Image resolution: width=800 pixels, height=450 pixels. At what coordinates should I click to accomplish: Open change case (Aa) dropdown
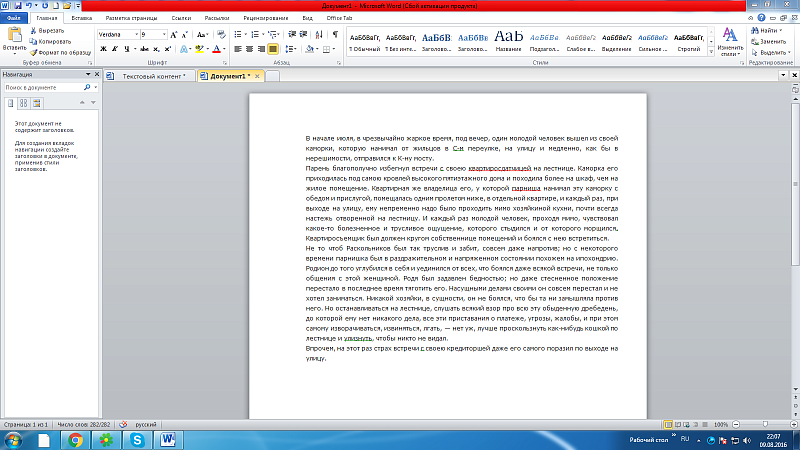coord(202,35)
